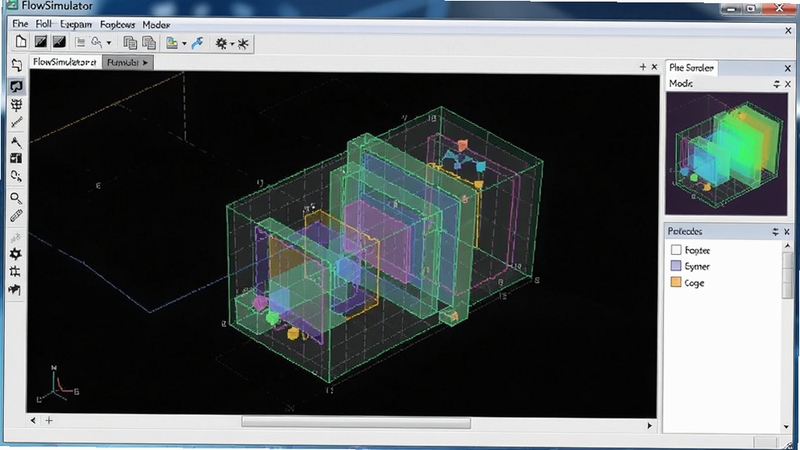
Task: Select the magnifier zoom tool in sidebar
Action: [x=16, y=198]
